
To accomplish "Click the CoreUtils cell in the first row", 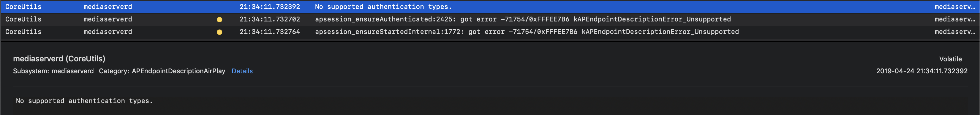I will tap(23, 7).
